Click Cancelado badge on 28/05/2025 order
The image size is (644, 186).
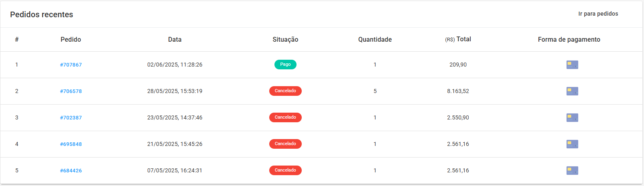point(285,91)
